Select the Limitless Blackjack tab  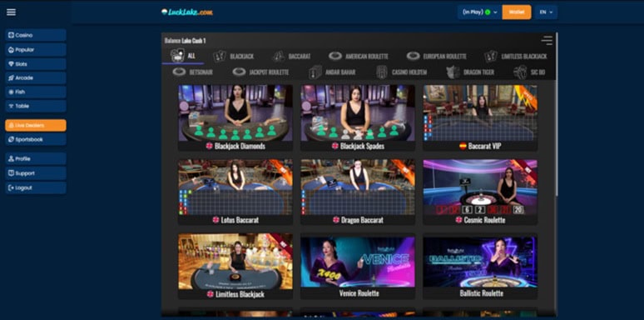click(515, 56)
